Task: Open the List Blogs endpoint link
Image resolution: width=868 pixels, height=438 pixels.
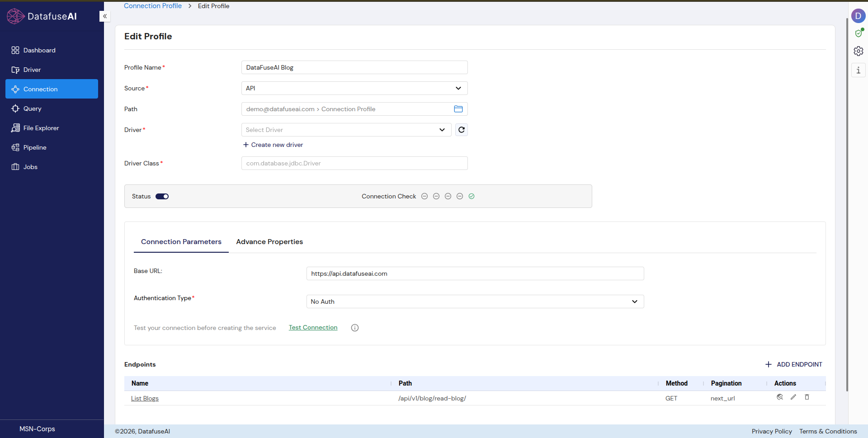Action: [x=145, y=398]
